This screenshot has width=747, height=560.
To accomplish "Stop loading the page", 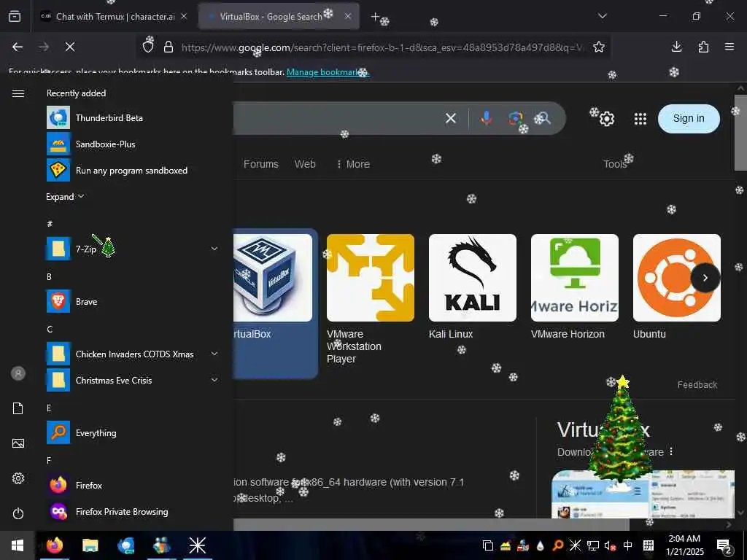I will tap(70, 47).
